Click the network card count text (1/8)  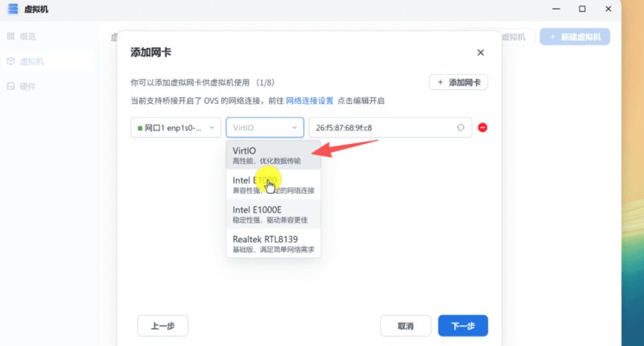point(265,83)
